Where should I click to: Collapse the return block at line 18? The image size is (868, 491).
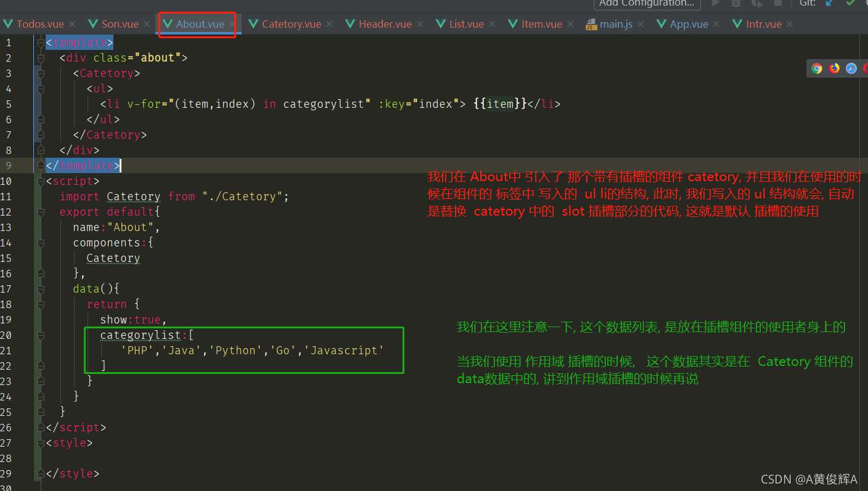pyautogui.click(x=41, y=304)
